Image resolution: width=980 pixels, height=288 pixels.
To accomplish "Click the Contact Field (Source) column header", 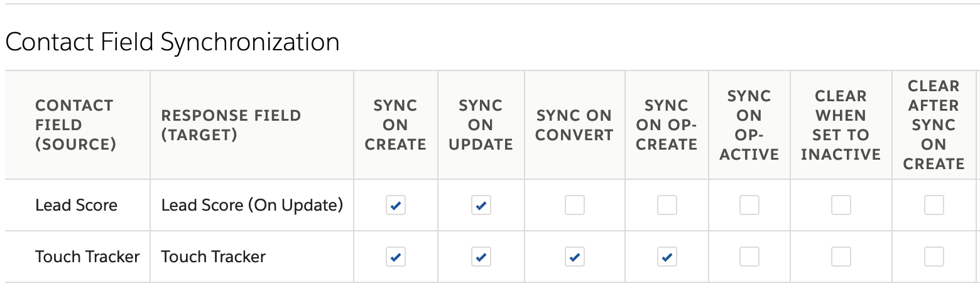I will [x=78, y=125].
